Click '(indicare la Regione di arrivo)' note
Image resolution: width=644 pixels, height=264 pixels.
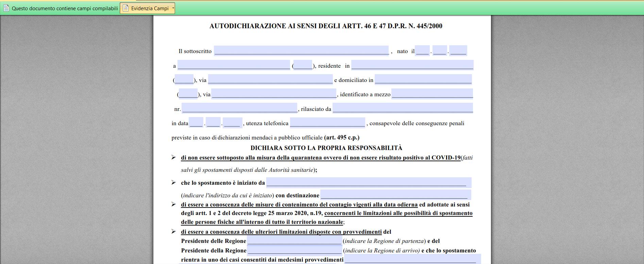tap(382, 250)
